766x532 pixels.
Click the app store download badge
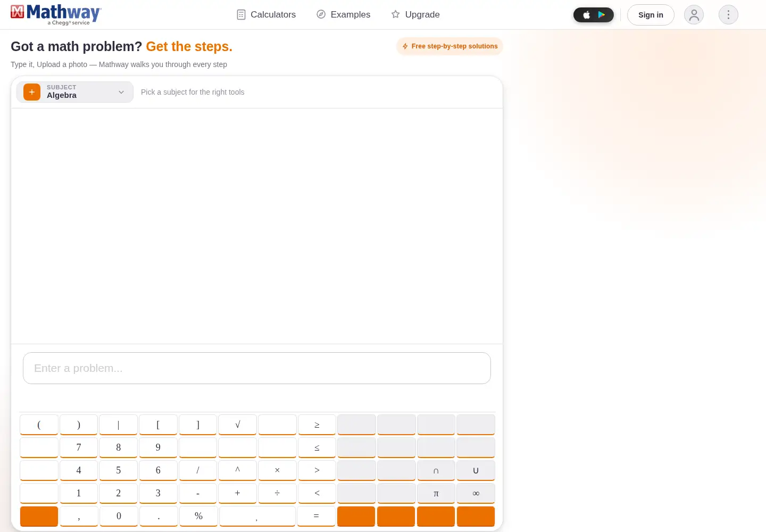(594, 15)
